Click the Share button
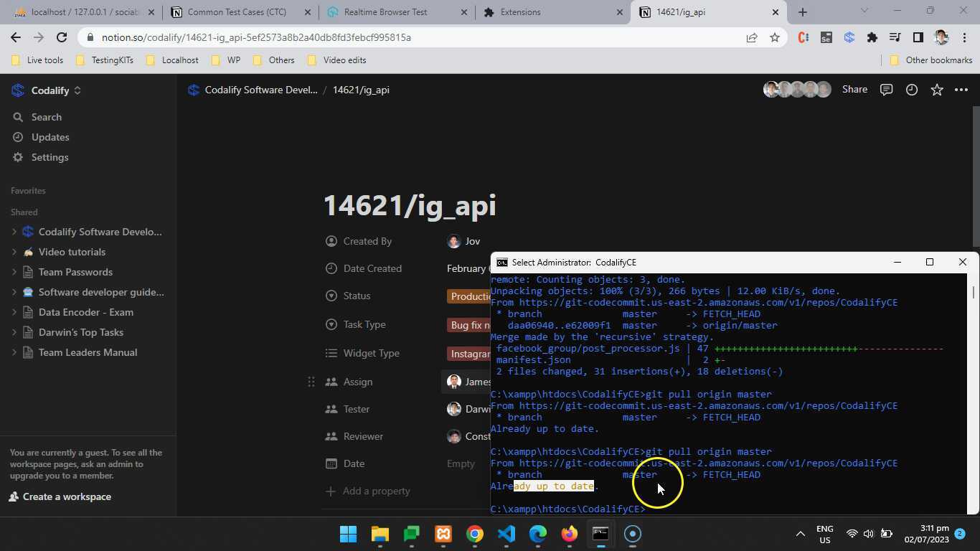 [x=854, y=90]
